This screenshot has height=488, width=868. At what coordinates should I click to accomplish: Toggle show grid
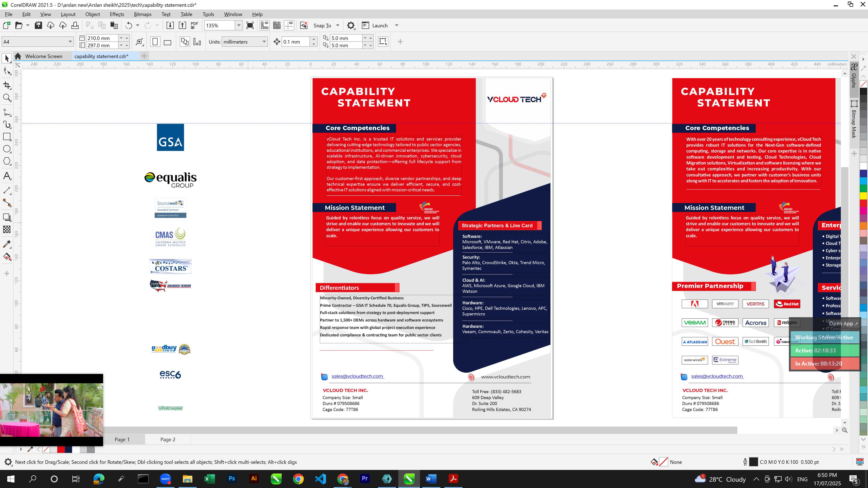click(x=277, y=25)
